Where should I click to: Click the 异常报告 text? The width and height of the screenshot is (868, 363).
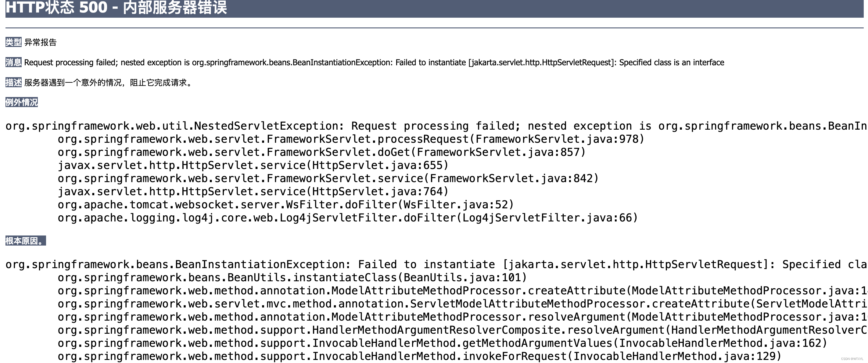pos(41,42)
